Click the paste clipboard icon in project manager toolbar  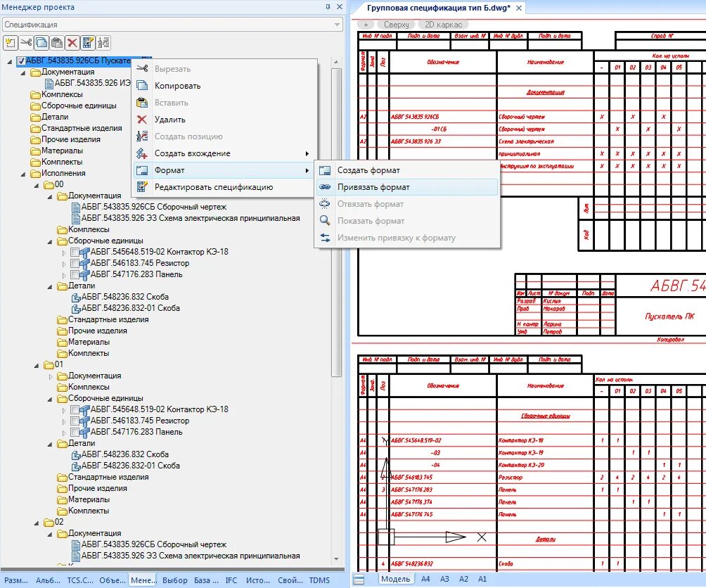pyautogui.click(x=57, y=43)
